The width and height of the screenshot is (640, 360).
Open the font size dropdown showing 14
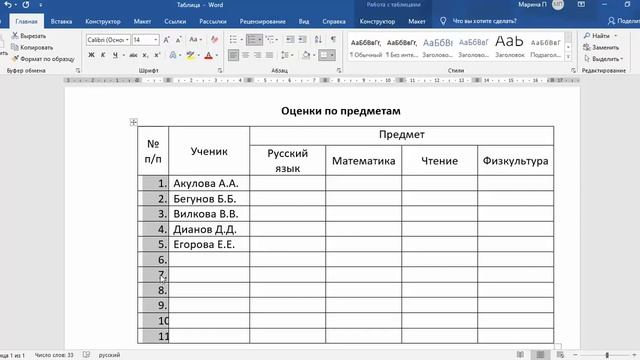coord(156,40)
